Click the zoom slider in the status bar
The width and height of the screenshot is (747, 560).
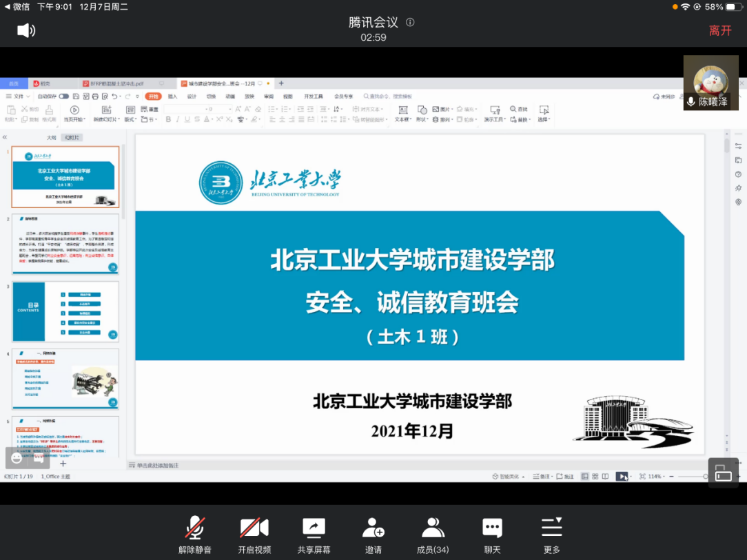(689, 477)
